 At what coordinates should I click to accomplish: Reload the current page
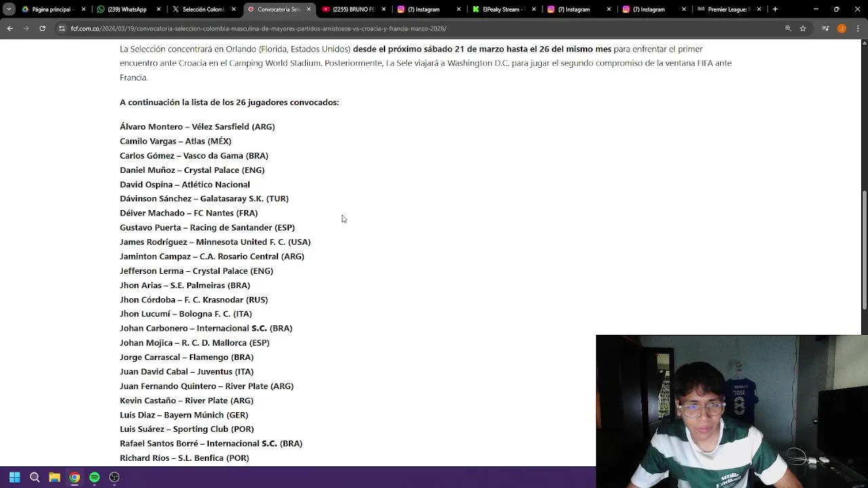(42, 28)
